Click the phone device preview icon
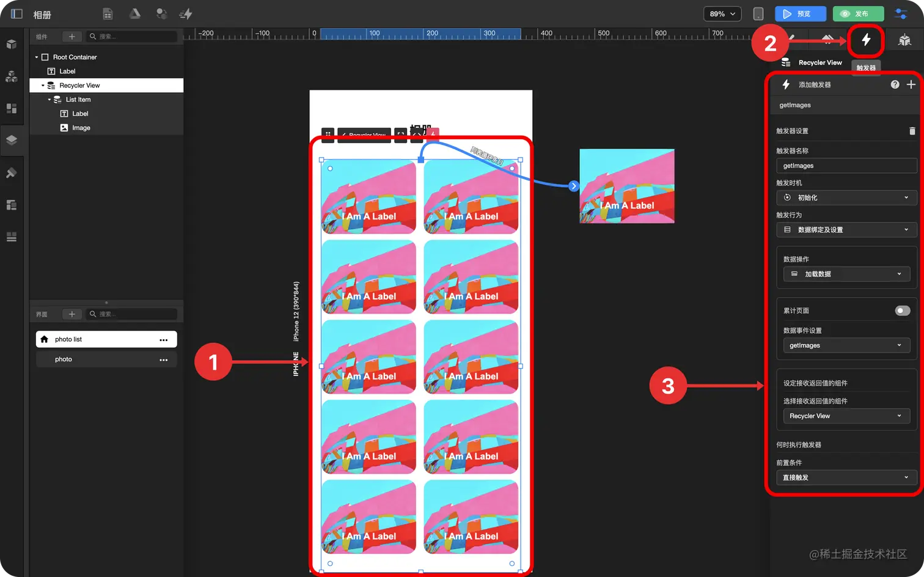Screen dimensions: 924x577 coord(758,13)
